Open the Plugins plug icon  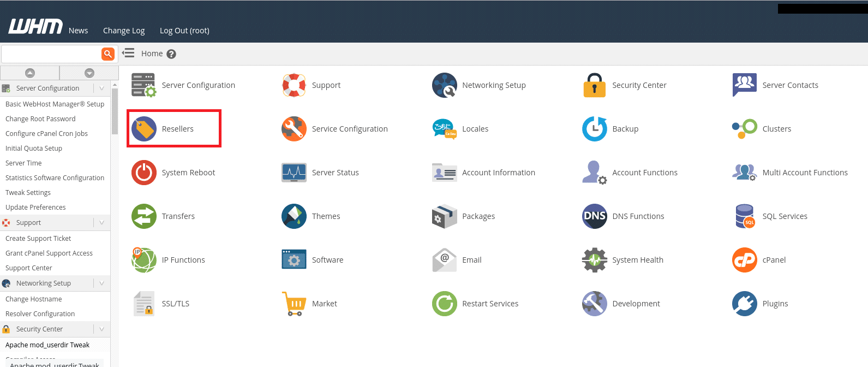(745, 304)
